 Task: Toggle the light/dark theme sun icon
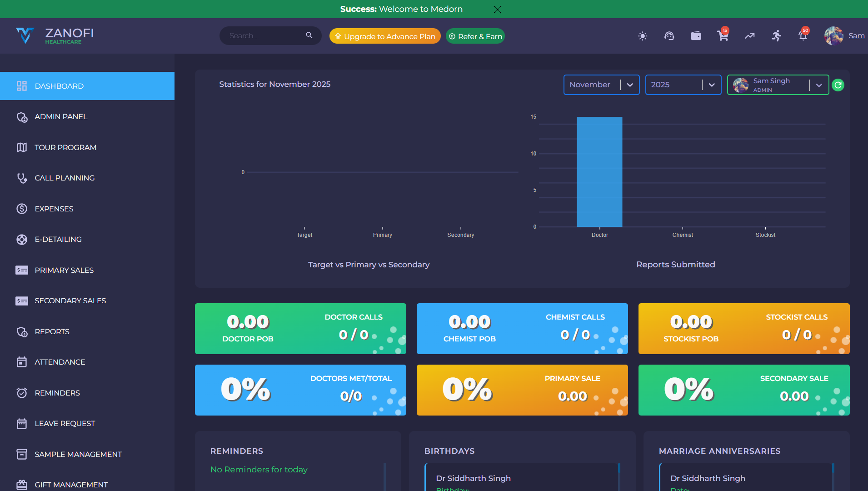642,36
